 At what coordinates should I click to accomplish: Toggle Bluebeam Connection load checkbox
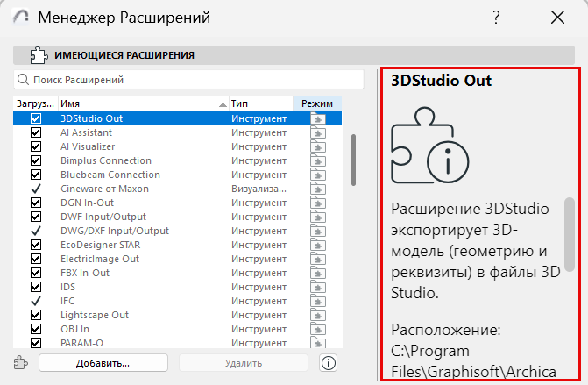tap(36, 175)
